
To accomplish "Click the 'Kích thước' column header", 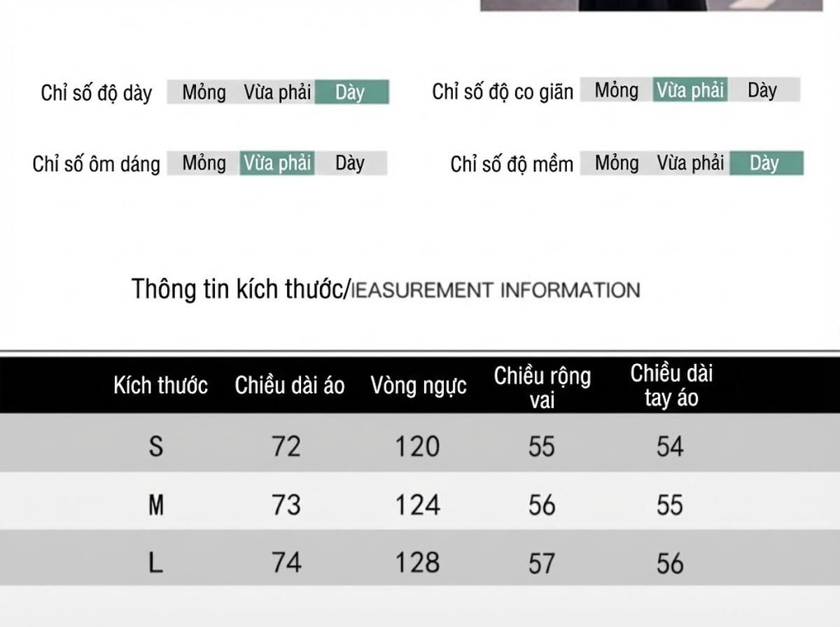I will click(161, 385).
